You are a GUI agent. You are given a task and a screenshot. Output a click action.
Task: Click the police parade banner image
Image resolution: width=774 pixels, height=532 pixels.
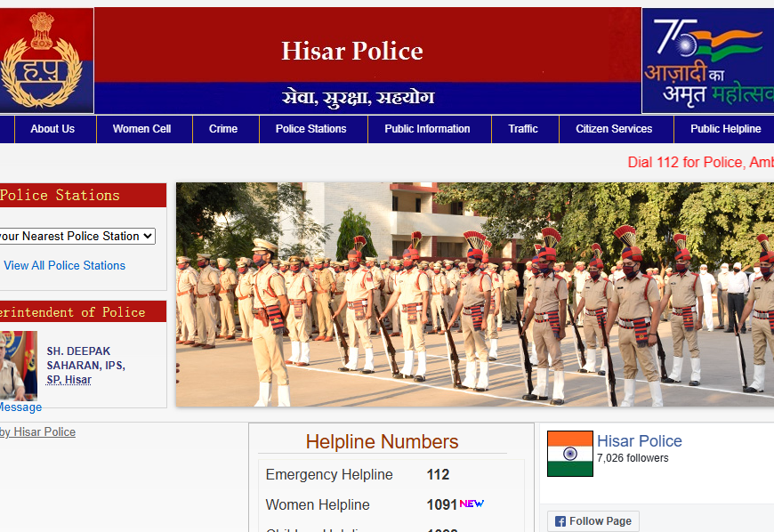point(474,294)
